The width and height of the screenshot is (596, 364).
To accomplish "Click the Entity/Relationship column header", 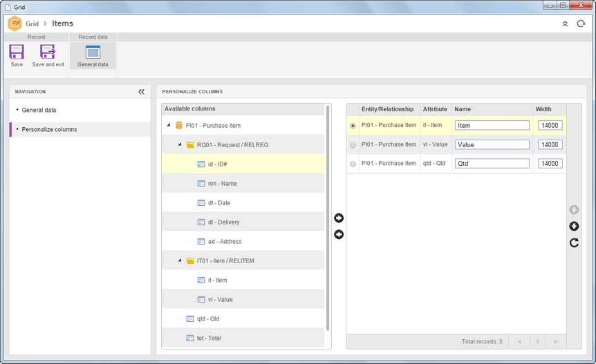I will point(389,109).
